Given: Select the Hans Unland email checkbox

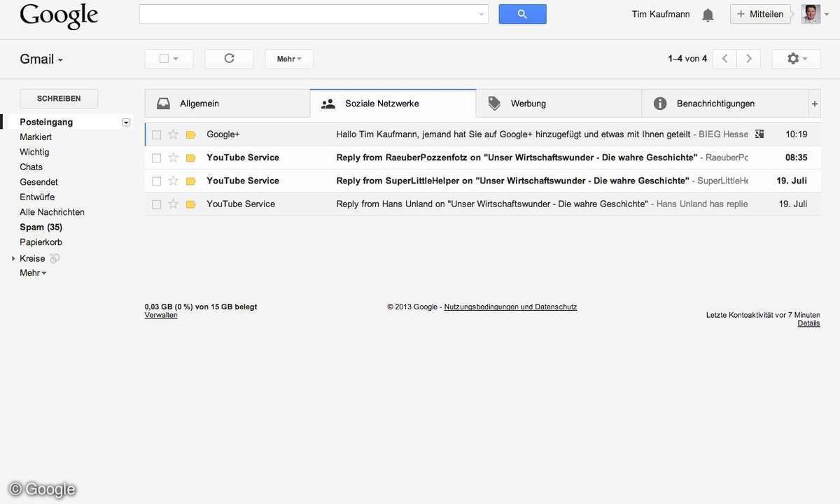Looking at the screenshot, I should pyautogui.click(x=156, y=204).
